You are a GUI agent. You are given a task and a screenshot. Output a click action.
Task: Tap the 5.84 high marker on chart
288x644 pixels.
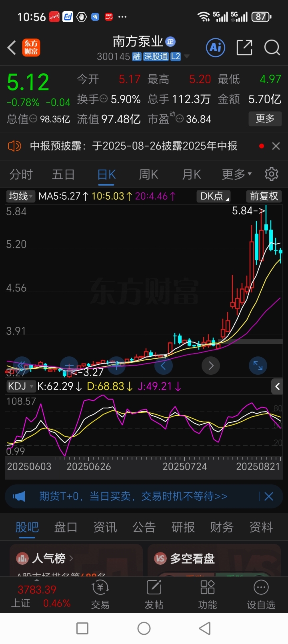coord(248,210)
